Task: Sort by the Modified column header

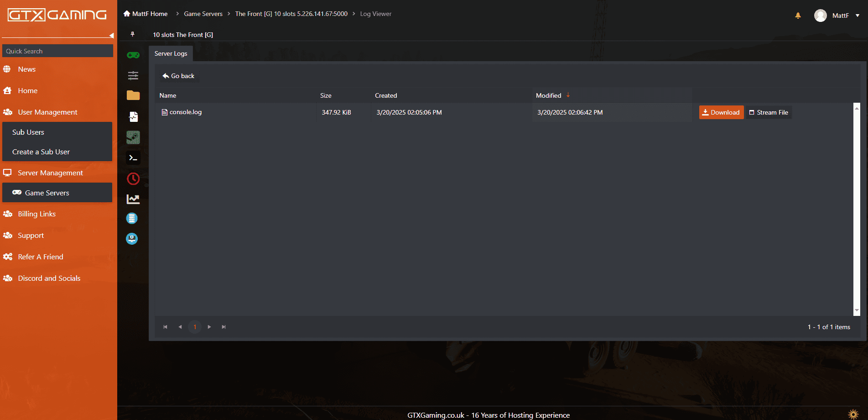Action: coord(548,95)
